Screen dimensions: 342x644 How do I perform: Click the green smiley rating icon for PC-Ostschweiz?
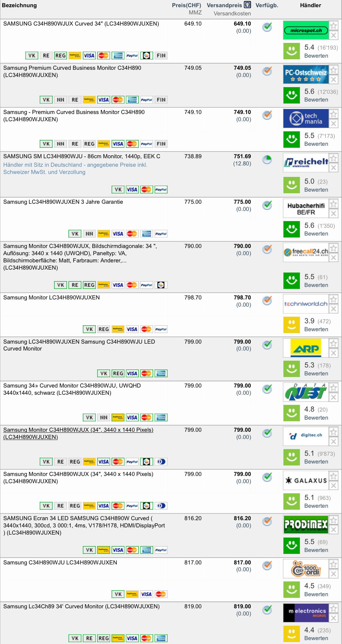291,95
